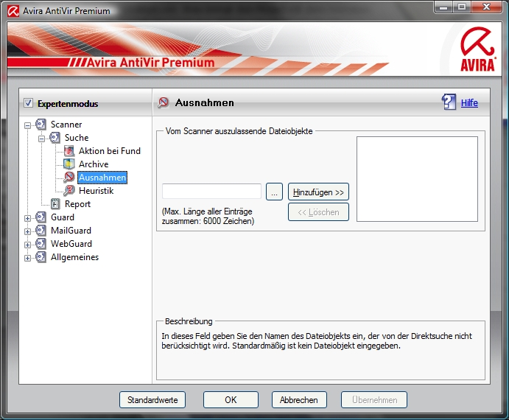
Task: Click the << Löschen button
Action: pyautogui.click(x=318, y=212)
